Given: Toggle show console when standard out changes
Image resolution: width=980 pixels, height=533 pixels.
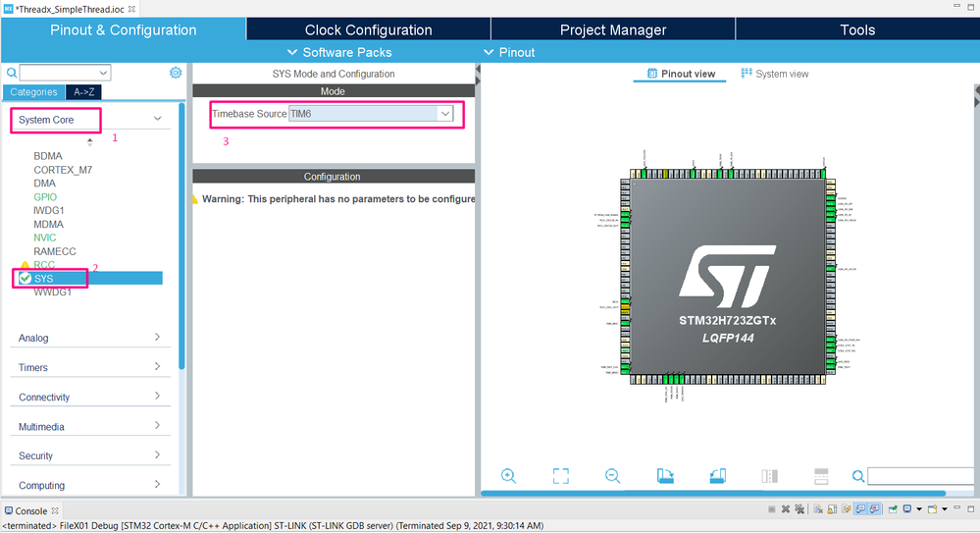Looking at the screenshot, I should 860,509.
